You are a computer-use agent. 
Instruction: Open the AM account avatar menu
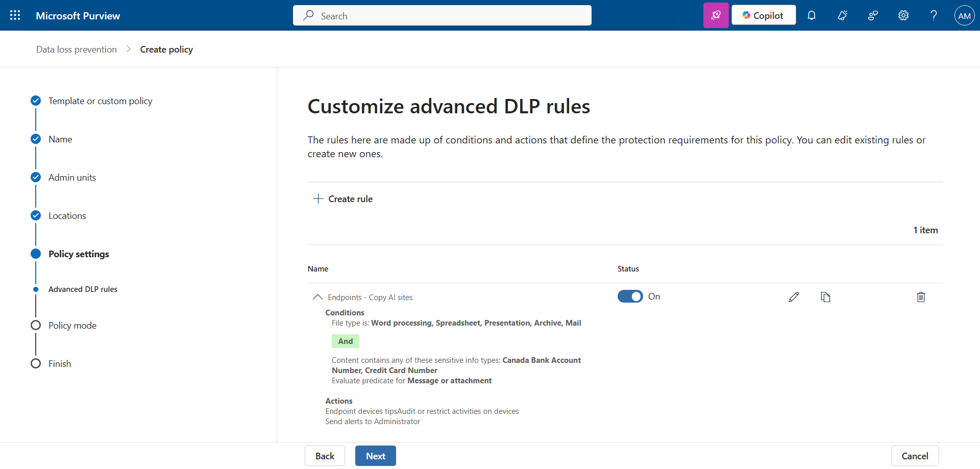click(964, 15)
